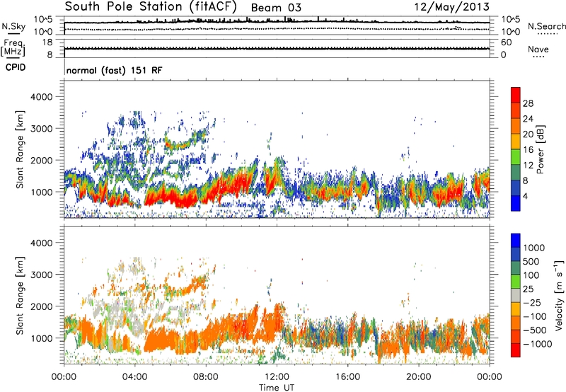
Task: Click the gray segment of Velocity colorbar
Action: (x=516, y=296)
